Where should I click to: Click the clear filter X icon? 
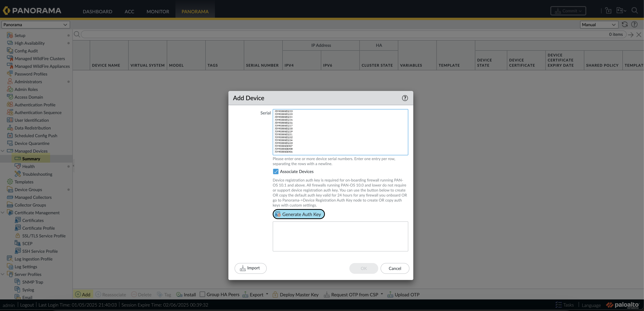tap(638, 34)
